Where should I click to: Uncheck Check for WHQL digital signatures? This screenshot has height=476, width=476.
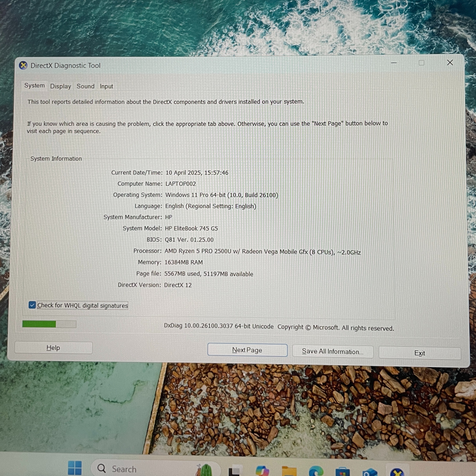(32, 305)
